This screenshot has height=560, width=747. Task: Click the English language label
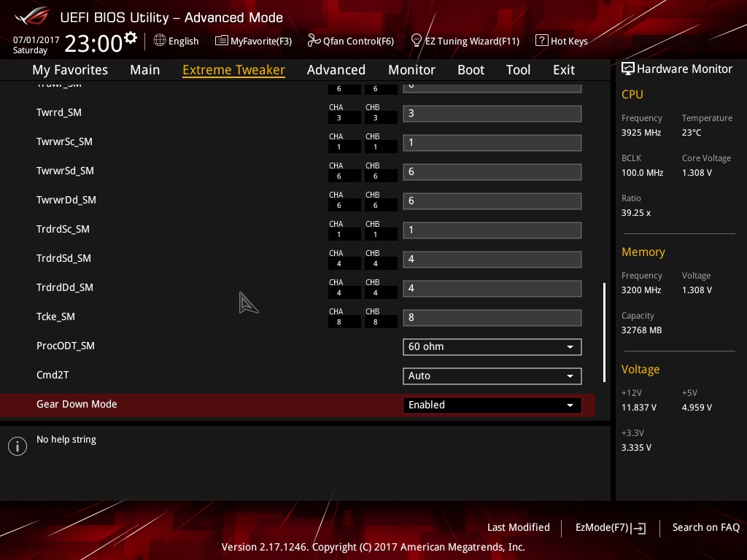point(183,41)
